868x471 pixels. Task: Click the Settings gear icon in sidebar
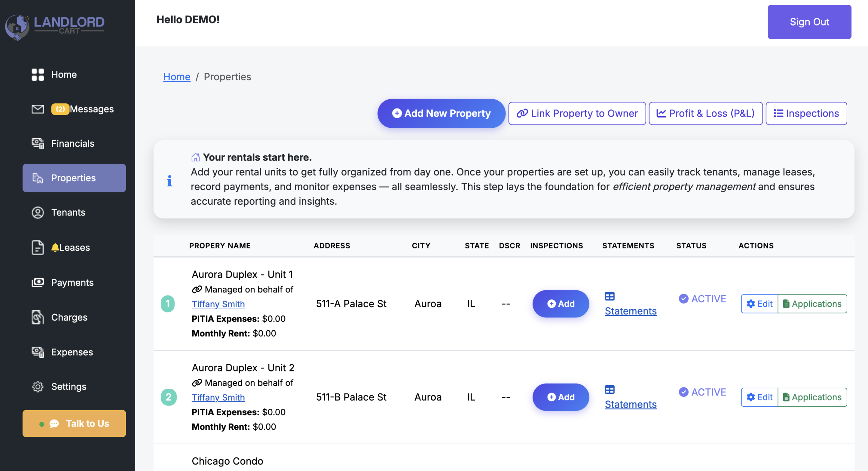(x=38, y=387)
